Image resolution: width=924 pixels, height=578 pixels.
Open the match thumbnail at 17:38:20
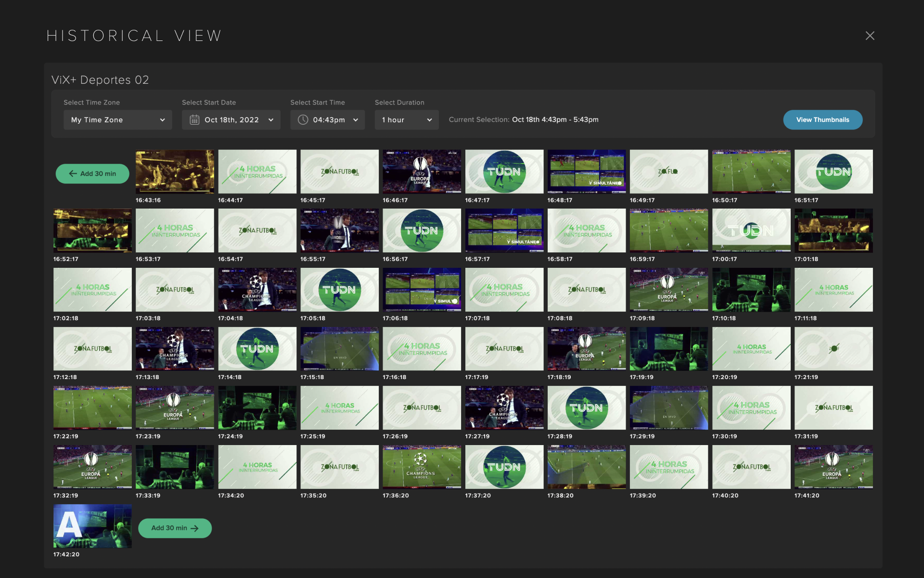pyautogui.click(x=587, y=467)
